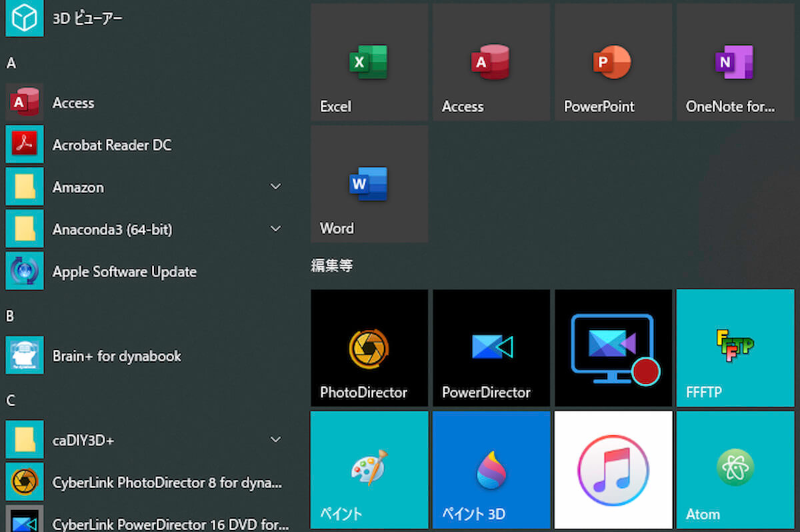The image size is (800, 532).
Task: Click the caDIY3D+ folder icon
Action: click(x=25, y=439)
